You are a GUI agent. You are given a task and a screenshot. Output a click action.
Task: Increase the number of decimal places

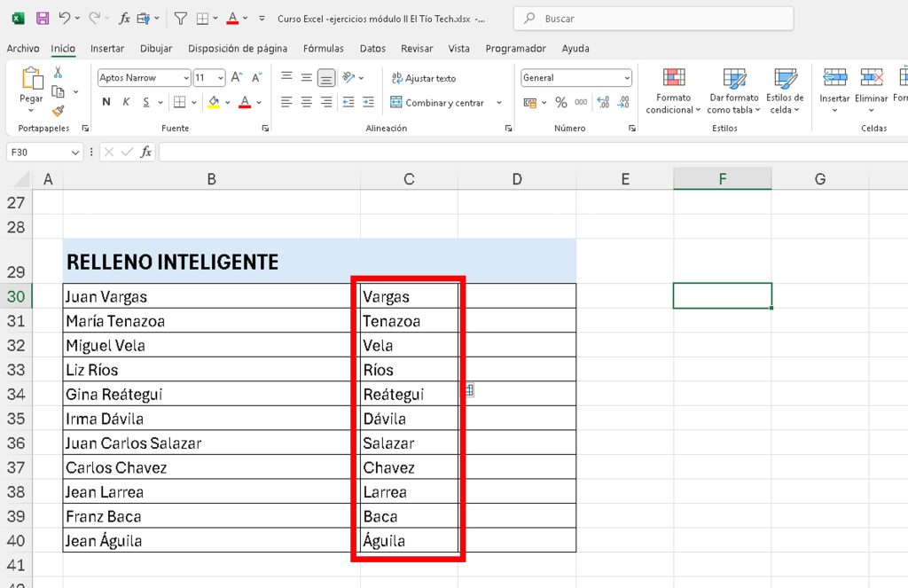click(x=603, y=103)
